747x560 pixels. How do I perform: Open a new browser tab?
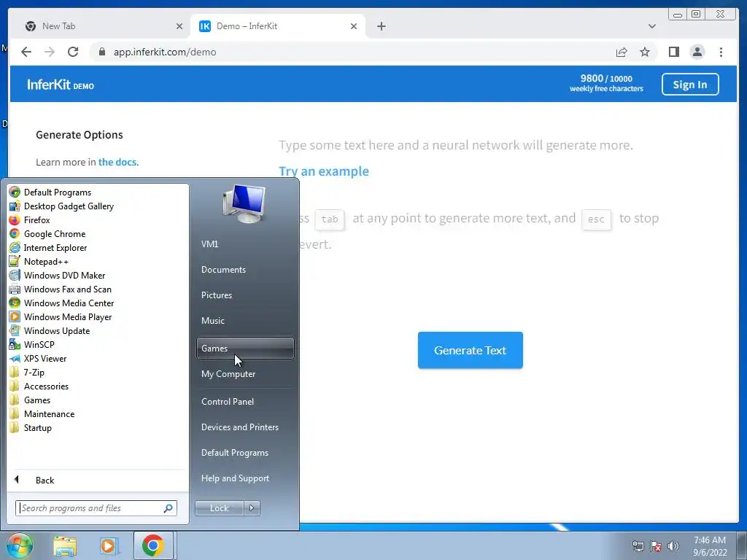[x=381, y=26]
